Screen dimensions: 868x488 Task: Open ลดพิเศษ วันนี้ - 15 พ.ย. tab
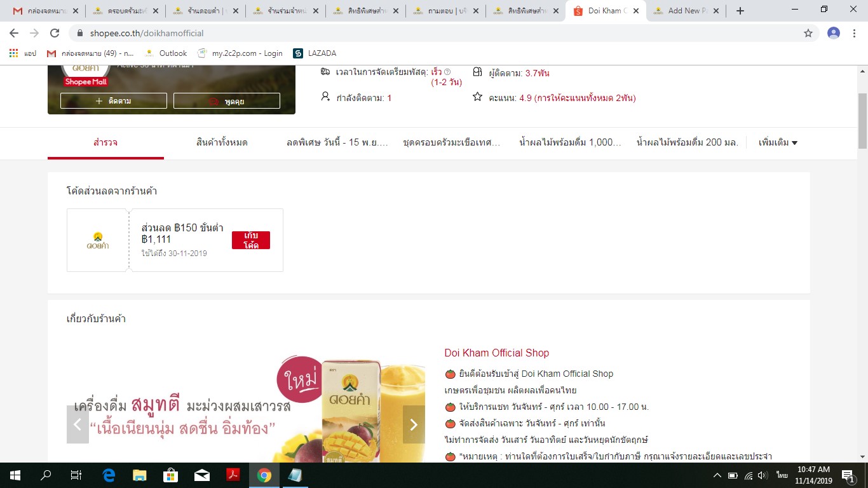(x=337, y=142)
